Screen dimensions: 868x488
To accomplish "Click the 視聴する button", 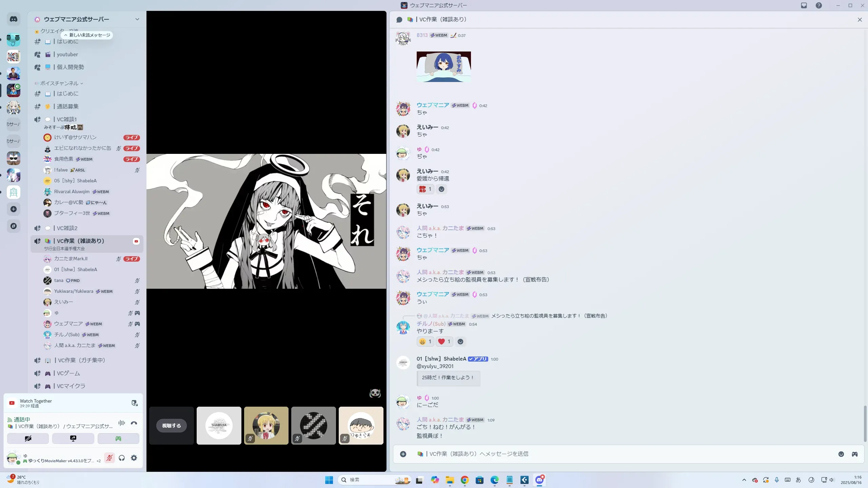I will [x=172, y=426].
